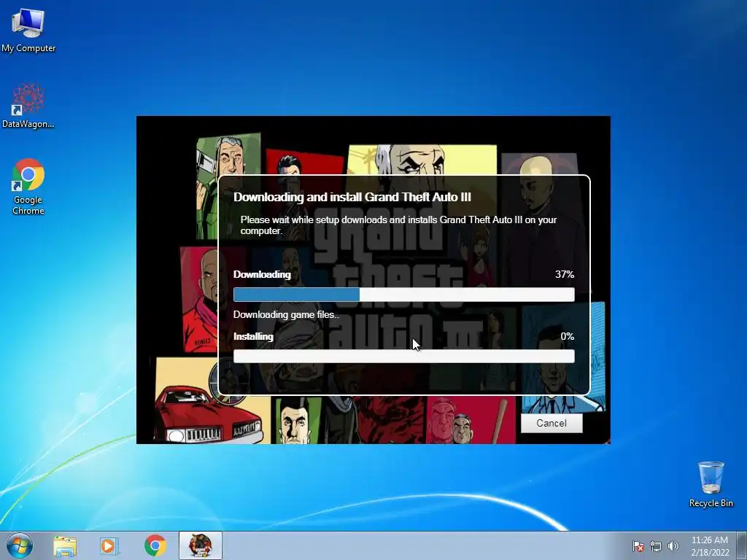Click the 'Downloading game files..' status text

pos(286,315)
